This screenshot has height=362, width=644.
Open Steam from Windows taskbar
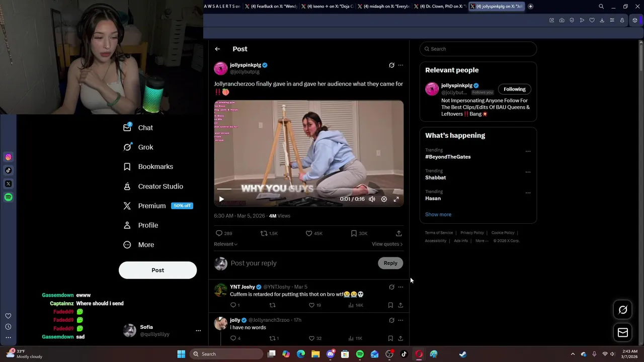point(463,354)
